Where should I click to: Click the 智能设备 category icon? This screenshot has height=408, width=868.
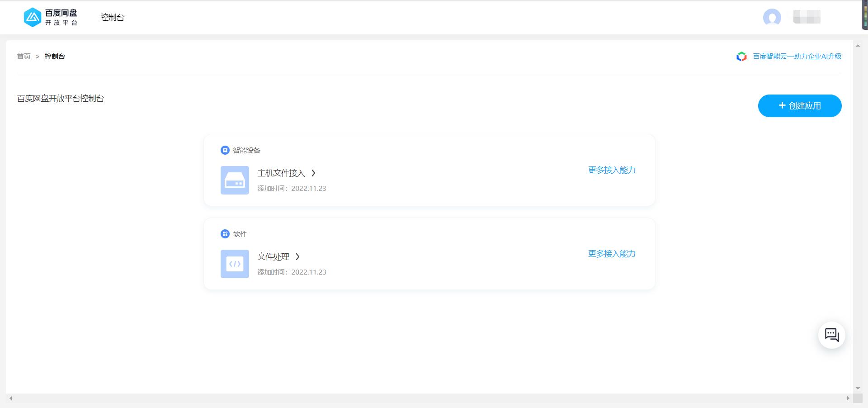point(225,150)
